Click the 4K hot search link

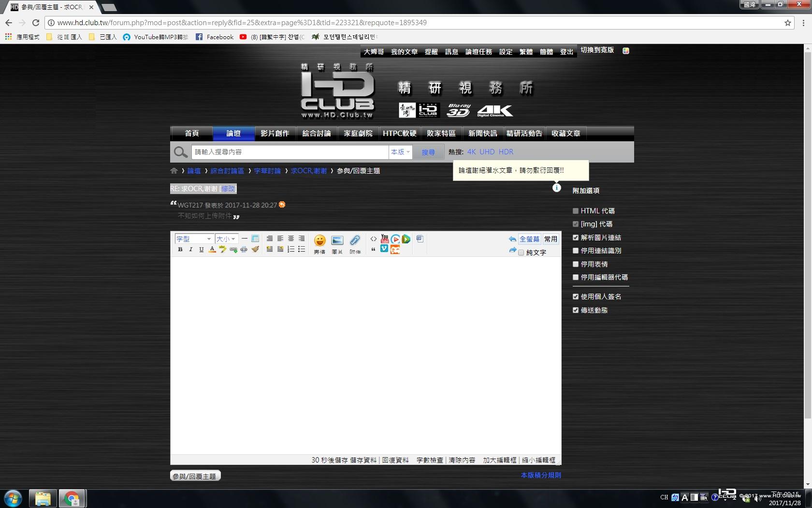click(471, 152)
